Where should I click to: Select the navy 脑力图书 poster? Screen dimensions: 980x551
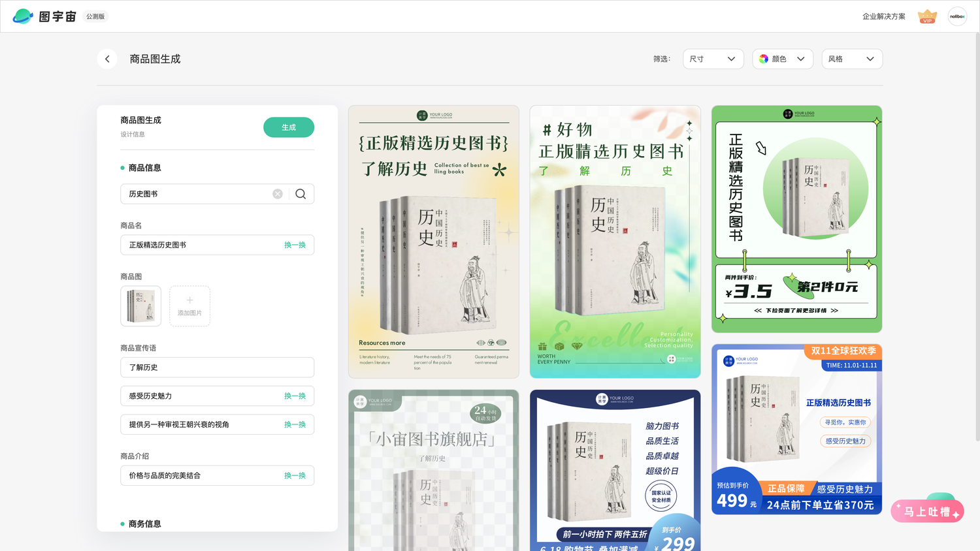coord(615,470)
